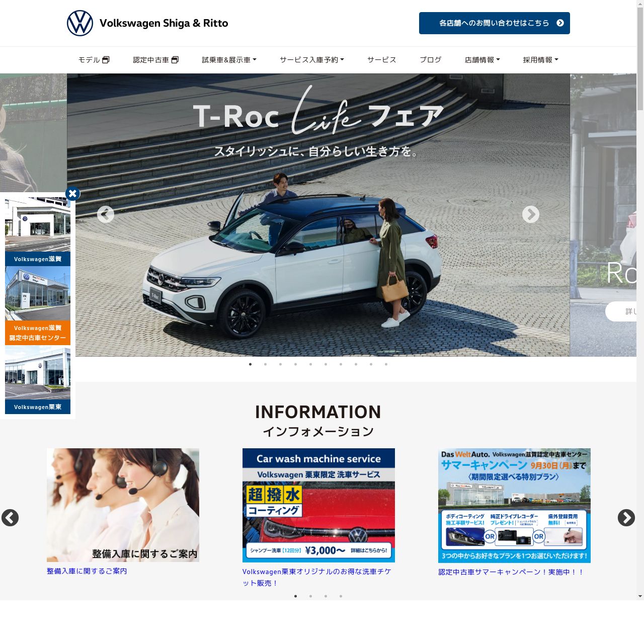Open モデル in new window

click(x=94, y=60)
